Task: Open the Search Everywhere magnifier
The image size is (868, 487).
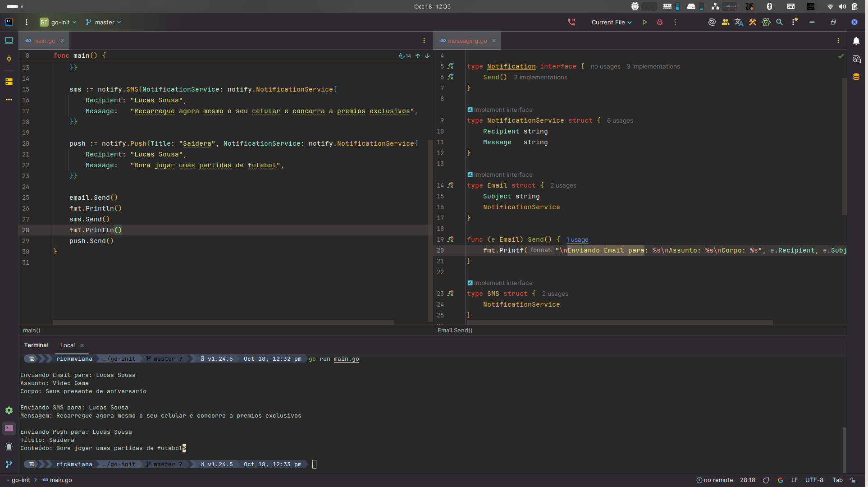Action: (x=779, y=22)
